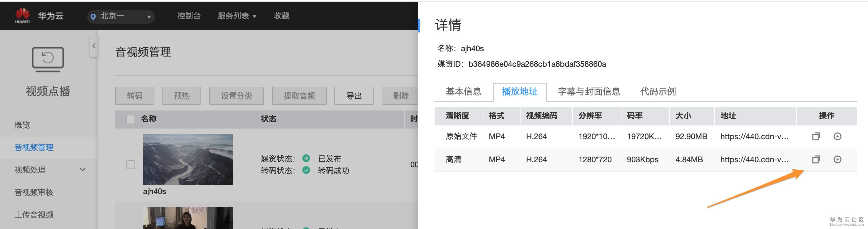
Task: Click the 导出 button
Action: coord(354,96)
